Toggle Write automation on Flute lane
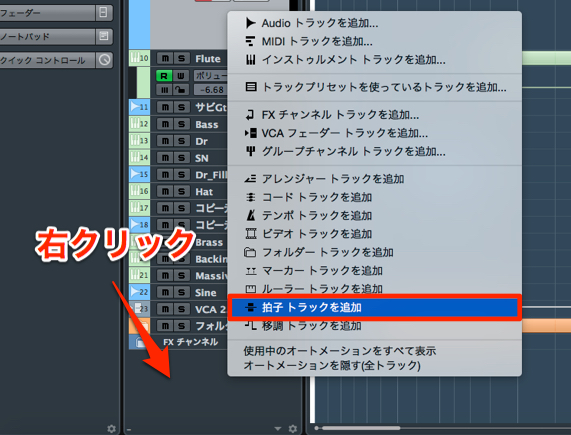The image size is (571, 435). pyautogui.click(x=181, y=76)
